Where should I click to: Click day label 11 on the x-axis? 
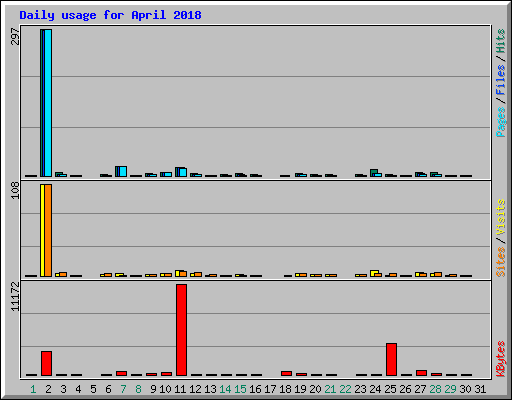tap(180, 389)
